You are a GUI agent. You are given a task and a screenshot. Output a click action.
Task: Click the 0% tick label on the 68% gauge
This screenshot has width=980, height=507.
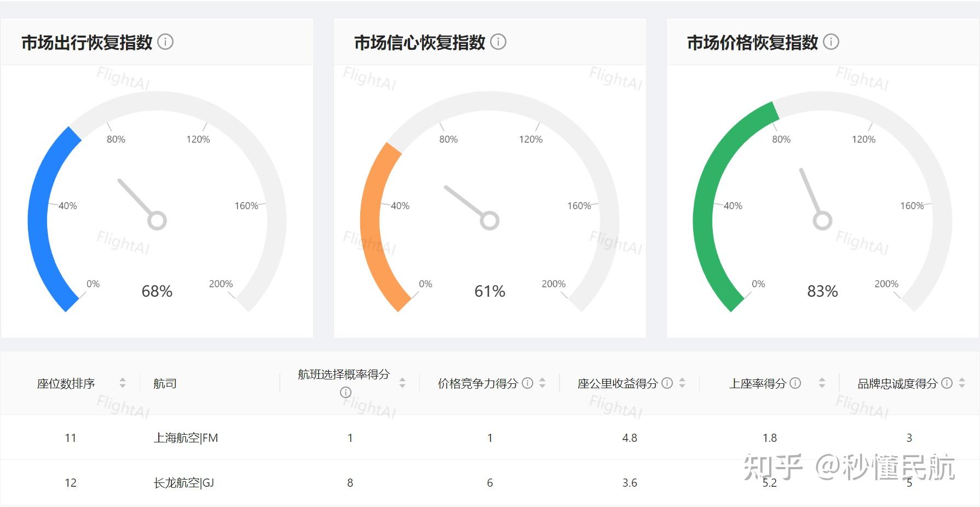(93, 284)
